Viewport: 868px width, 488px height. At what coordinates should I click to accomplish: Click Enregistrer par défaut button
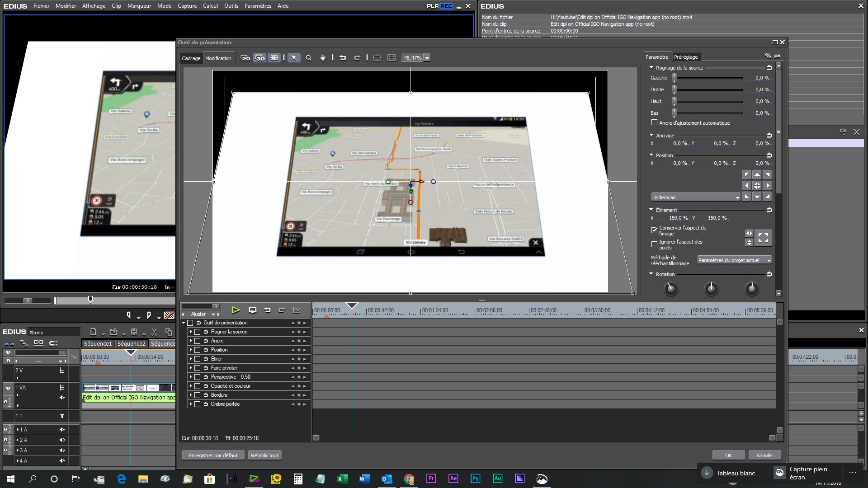(x=213, y=455)
